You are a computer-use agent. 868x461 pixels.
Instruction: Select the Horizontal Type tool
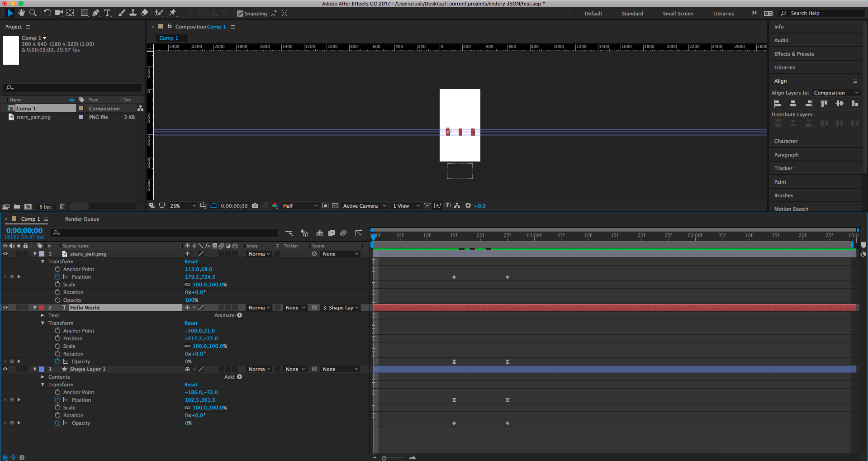(107, 13)
